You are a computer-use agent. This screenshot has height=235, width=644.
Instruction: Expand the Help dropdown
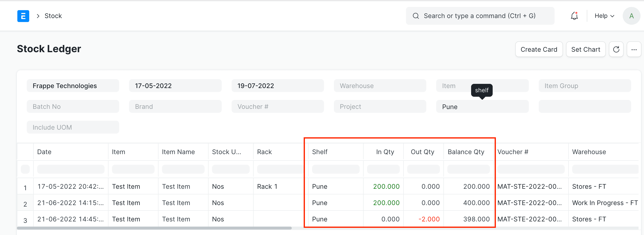pos(604,16)
